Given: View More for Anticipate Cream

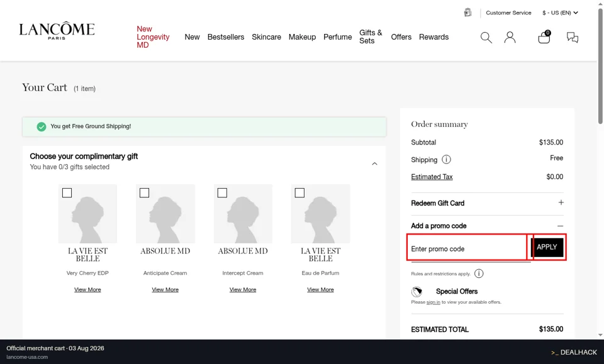Looking at the screenshot, I should point(165,290).
